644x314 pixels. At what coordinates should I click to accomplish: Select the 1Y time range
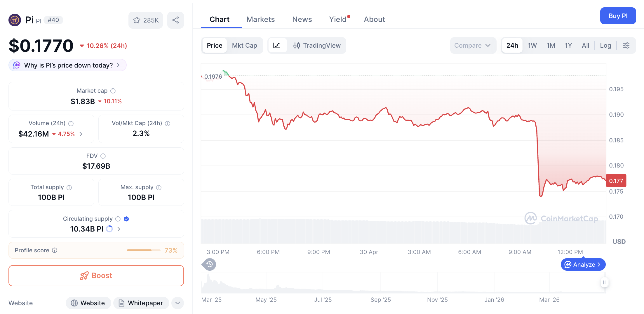point(568,45)
